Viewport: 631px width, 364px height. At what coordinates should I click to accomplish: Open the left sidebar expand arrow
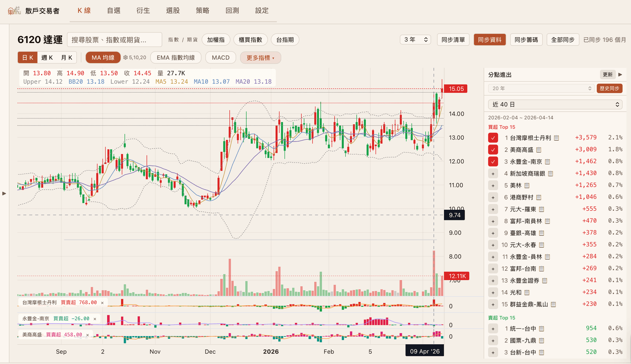pos(4,194)
